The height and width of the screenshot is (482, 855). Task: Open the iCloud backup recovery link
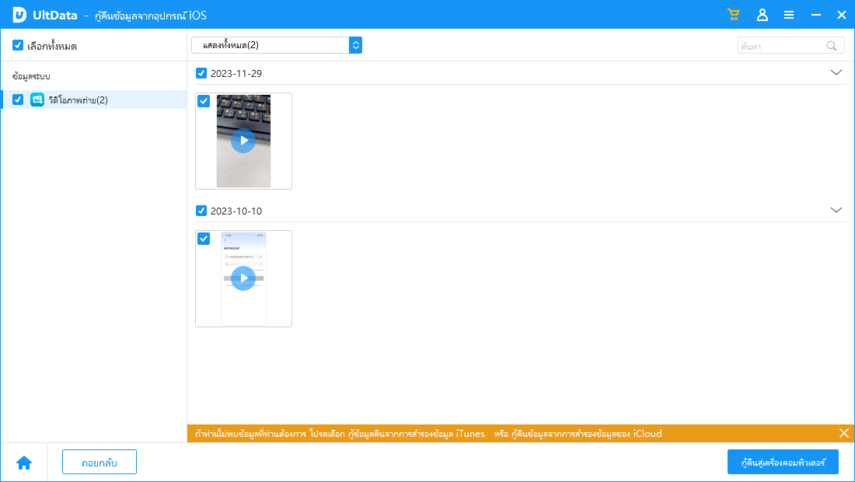(587, 434)
